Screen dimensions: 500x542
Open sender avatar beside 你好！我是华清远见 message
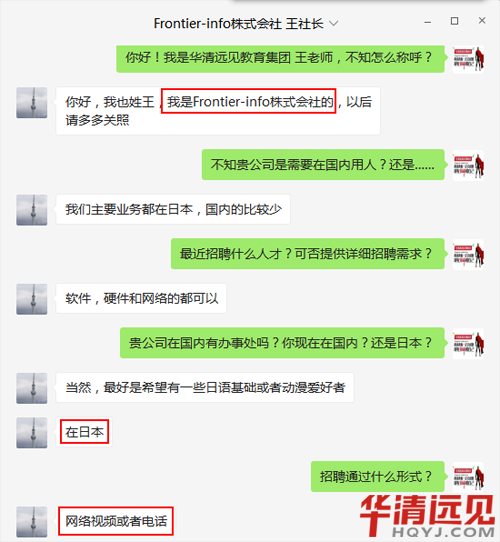click(x=468, y=59)
